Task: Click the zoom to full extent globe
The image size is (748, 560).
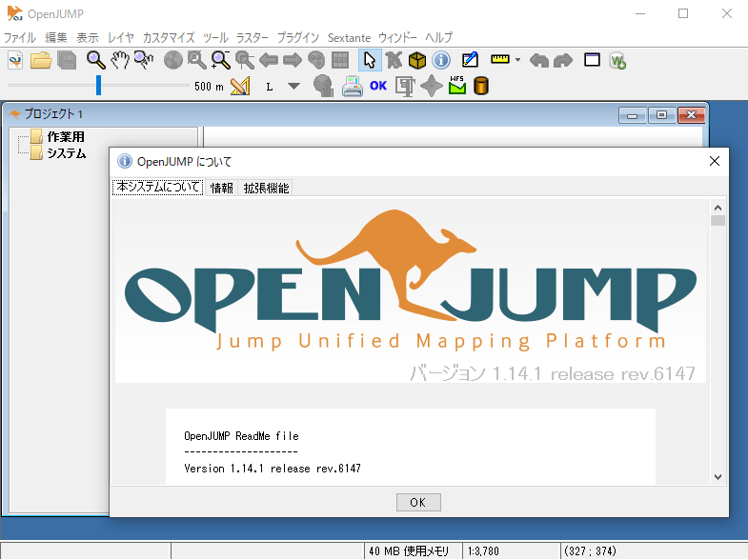Action: 173,61
